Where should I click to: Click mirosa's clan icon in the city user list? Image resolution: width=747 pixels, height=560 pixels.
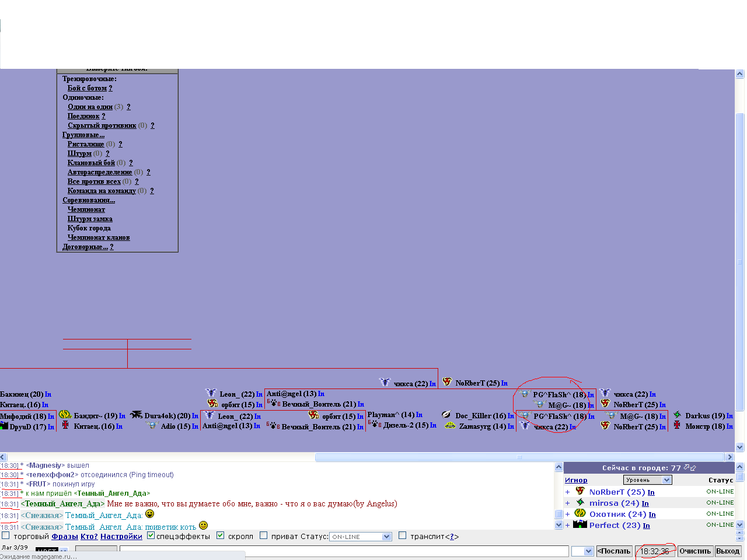point(580,502)
